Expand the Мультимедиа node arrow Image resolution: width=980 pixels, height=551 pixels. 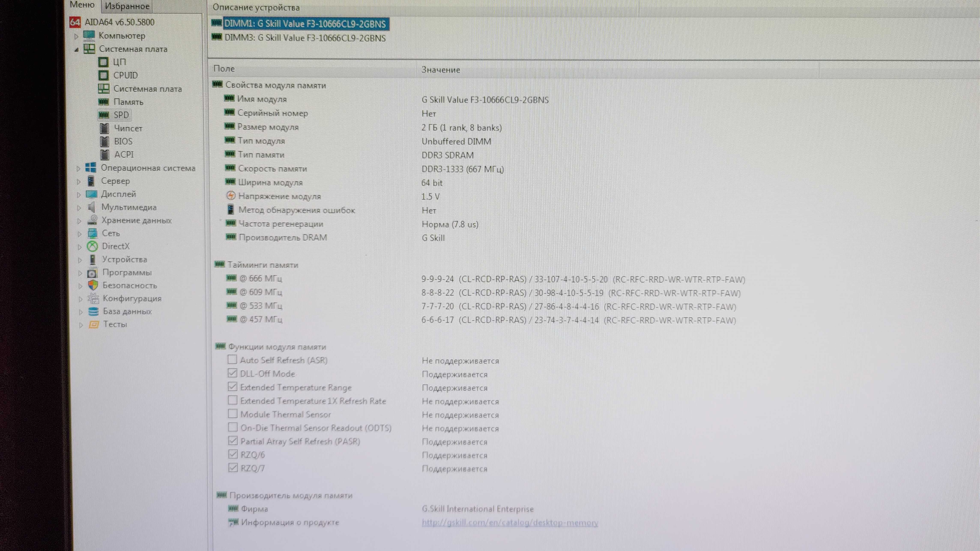click(x=79, y=208)
